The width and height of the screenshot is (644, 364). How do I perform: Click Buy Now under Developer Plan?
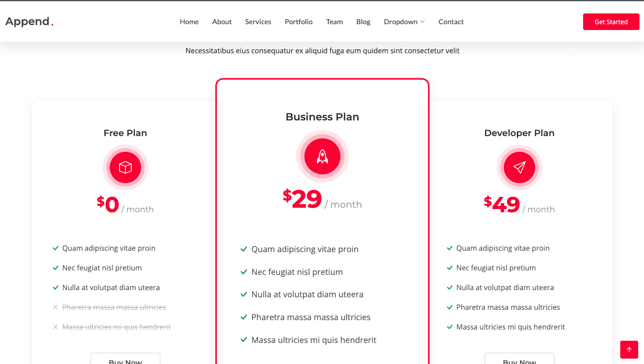pyautogui.click(x=519, y=360)
